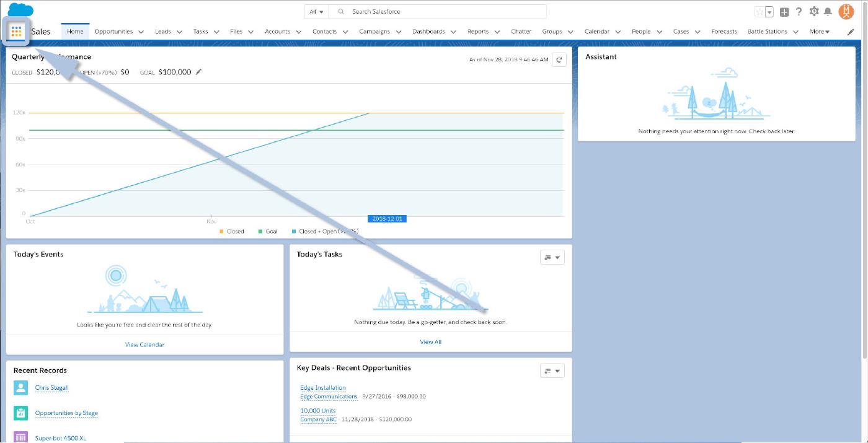Image resolution: width=868 pixels, height=443 pixels.
Task: Open the Forecasts tab
Action: [724, 32]
